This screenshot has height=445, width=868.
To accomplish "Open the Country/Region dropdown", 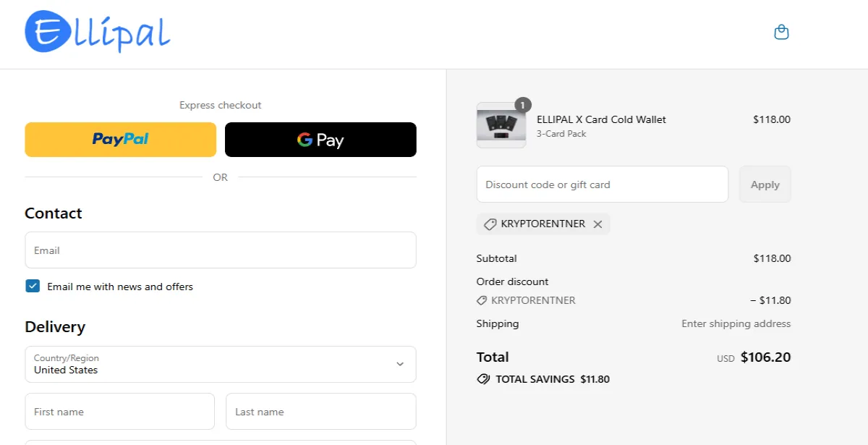I will point(221,364).
